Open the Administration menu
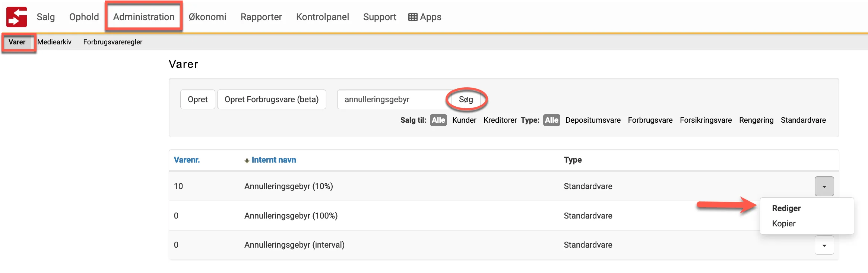Screen dimensions: 868x273 click(144, 17)
